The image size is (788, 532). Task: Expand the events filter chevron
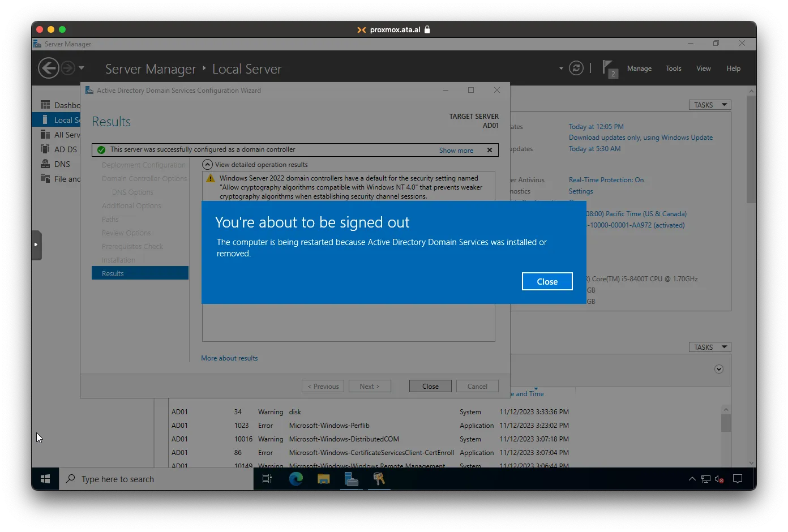coord(719,369)
